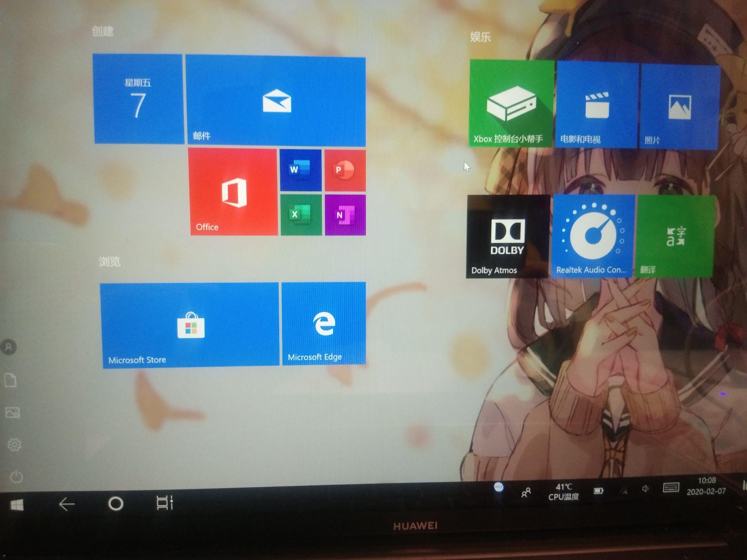The height and width of the screenshot is (560, 747).
Task: Open the Mail tile
Action: 276,101
